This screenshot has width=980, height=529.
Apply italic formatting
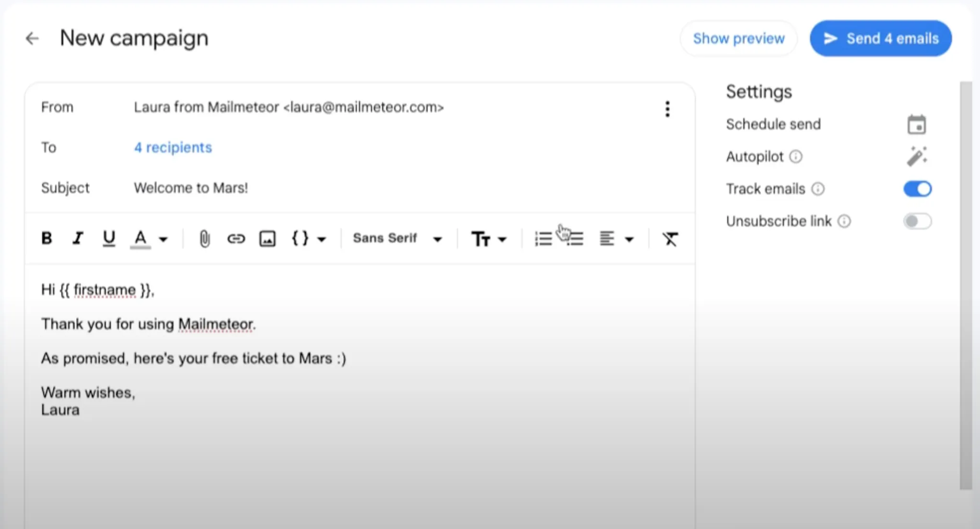[78, 238]
